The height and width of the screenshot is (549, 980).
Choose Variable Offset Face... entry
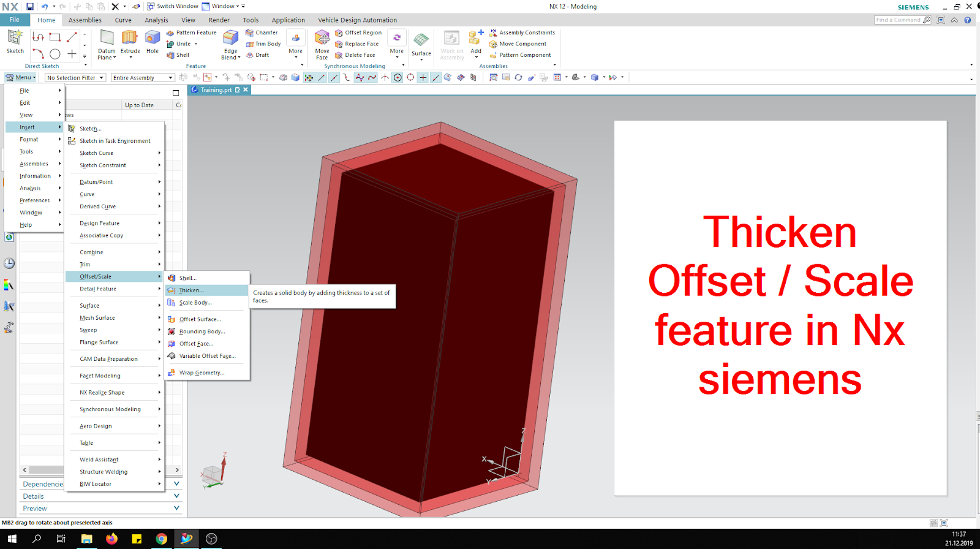coord(206,356)
